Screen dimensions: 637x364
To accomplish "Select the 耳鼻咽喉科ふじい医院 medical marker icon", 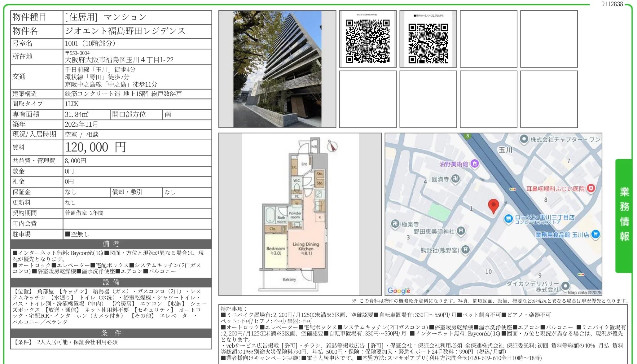I will [x=591, y=188].
